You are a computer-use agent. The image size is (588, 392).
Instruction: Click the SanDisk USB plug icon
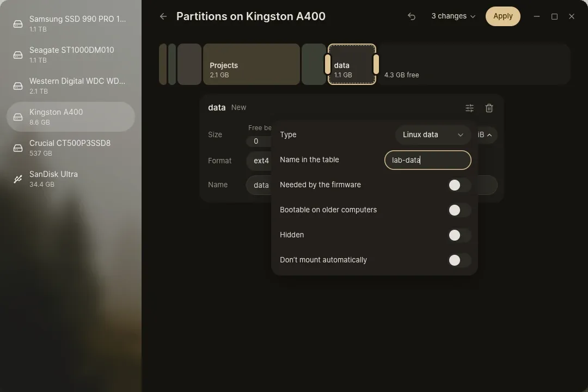pos(18,179)
